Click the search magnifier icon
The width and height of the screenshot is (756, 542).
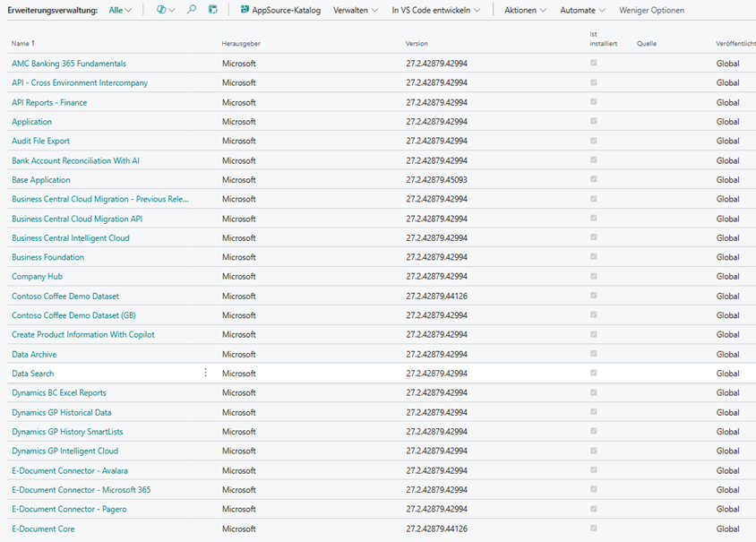point(192,10)
